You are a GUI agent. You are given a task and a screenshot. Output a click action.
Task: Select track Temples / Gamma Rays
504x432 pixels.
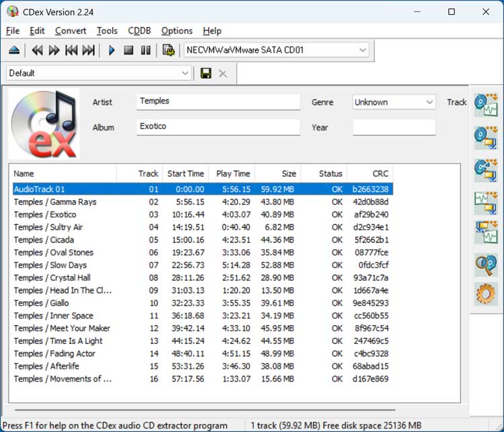pos(203,202)
